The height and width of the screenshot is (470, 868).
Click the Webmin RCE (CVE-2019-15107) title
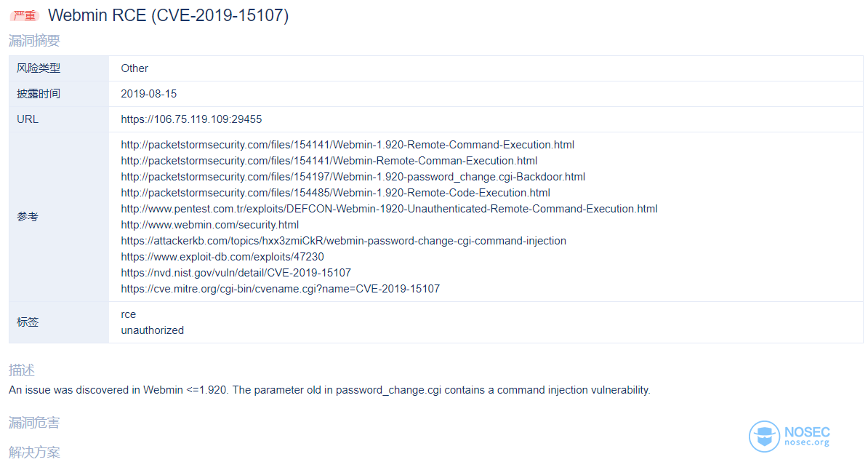point(168,15)
